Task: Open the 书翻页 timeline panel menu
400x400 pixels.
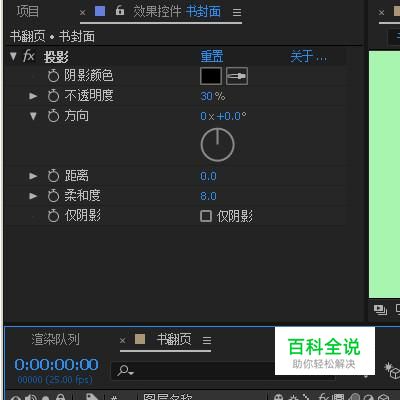Action: [x=207, y=340]
